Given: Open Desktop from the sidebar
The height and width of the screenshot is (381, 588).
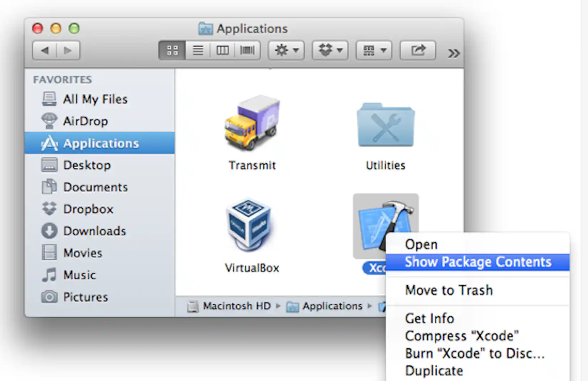Looking at the screenshot, I should coord(100,165).
